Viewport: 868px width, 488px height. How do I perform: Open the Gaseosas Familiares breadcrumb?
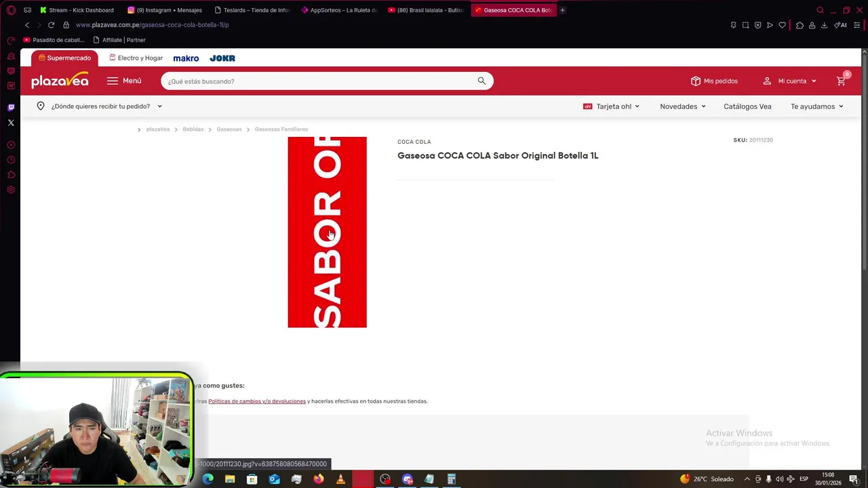pos(281,129)
